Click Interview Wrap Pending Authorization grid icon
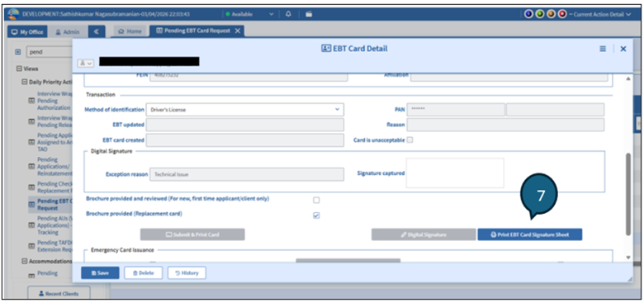644x303 pixels. click(x=31, y=101)
